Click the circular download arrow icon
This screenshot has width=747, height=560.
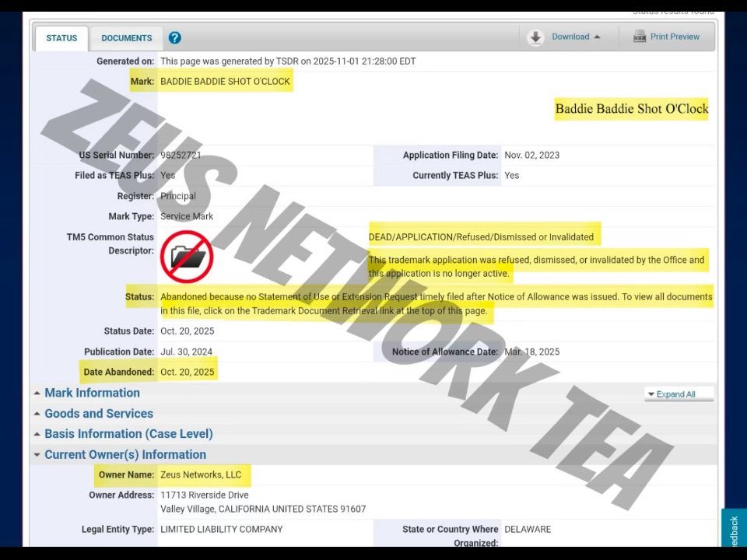click(535, 37)
